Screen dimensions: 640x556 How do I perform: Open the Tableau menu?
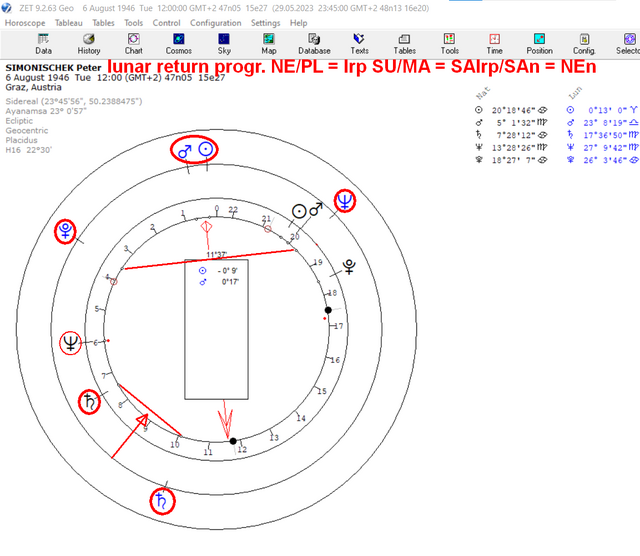pyautogui.click(x=69, y=23)
